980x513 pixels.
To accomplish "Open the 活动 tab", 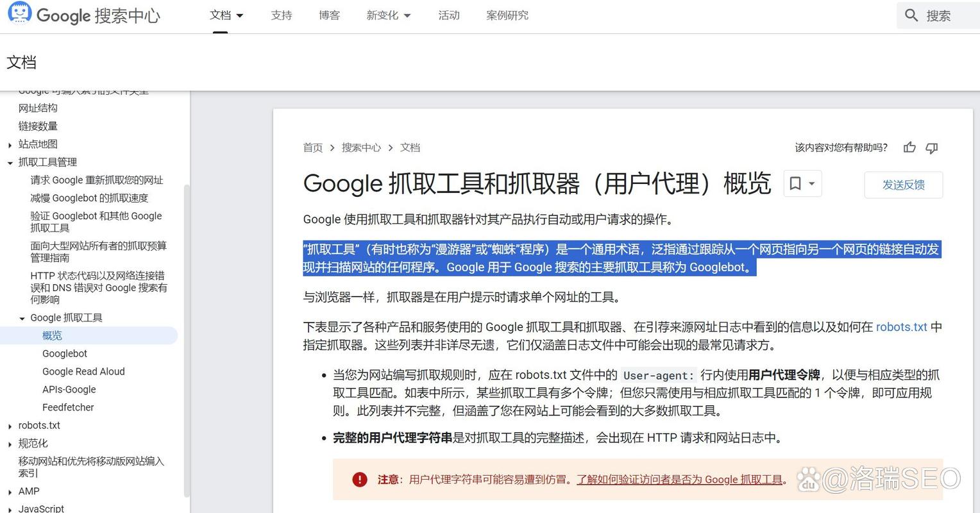I will pyautogui.click(x=449, y=15).
